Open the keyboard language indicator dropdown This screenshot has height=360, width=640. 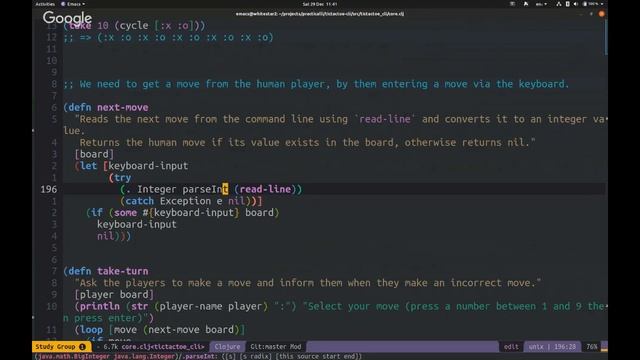(x=541, y=4)
